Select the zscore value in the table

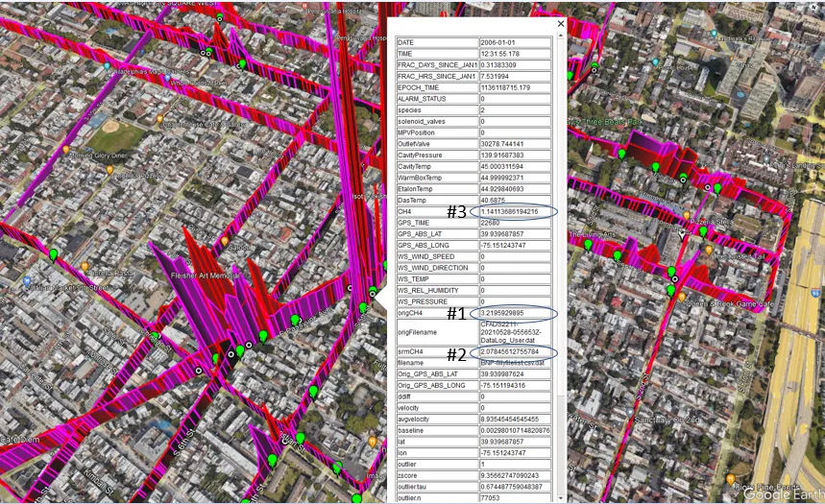click(x=515, y=474)
